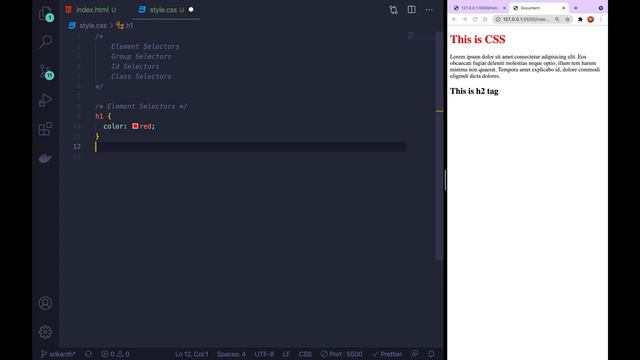
Task: Click the 'This is h2 tag' heading
Action: click(x=474, y=91)
